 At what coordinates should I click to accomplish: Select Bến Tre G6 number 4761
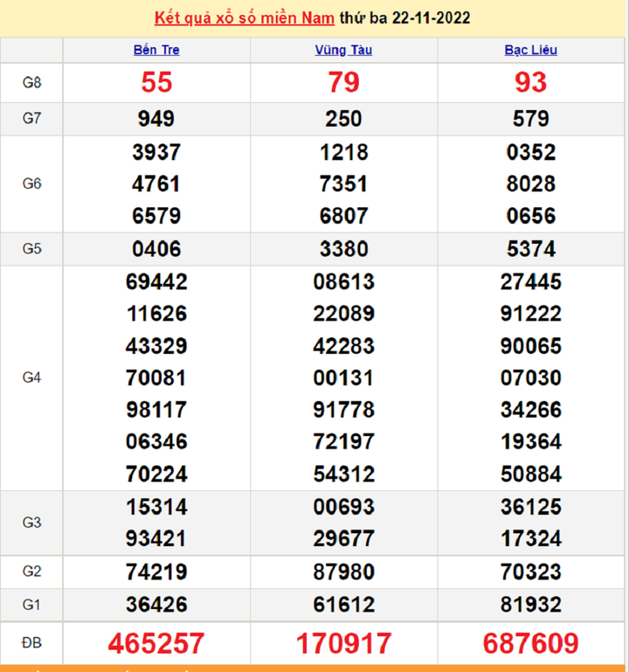(x=156, y=184)
